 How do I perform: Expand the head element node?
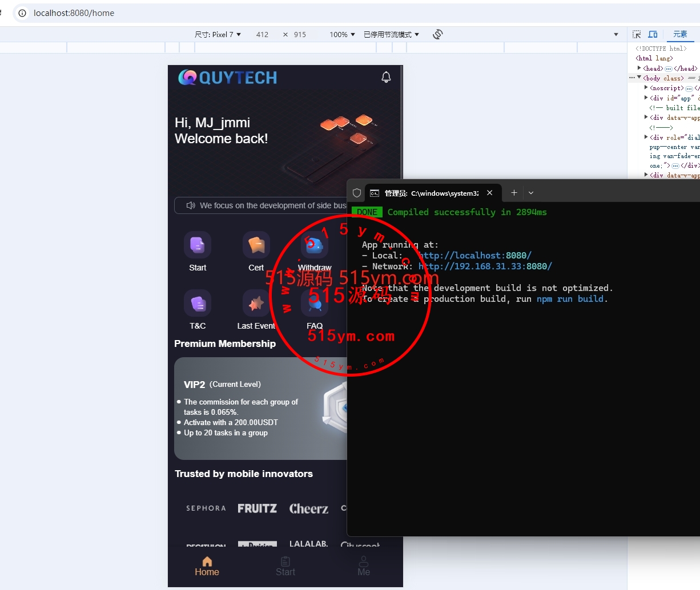tap(639, 68)
